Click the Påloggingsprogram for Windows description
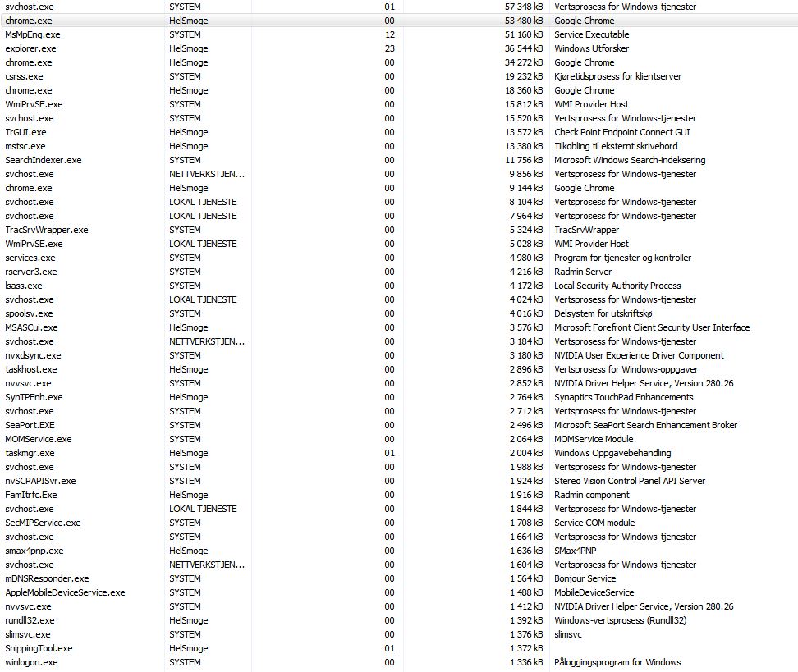 point(617,662)
